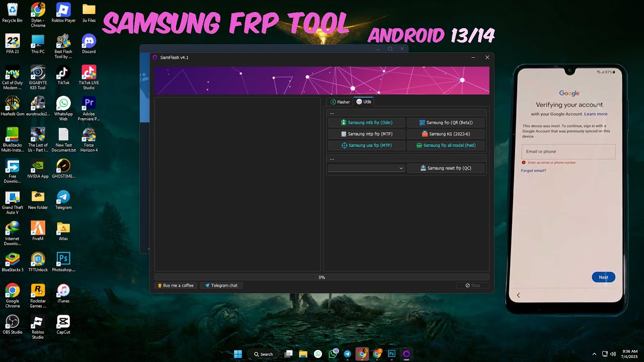Open GIGABYTE K85 Tool icon
The image size is (644, 362).
click(x=38, y=77)
